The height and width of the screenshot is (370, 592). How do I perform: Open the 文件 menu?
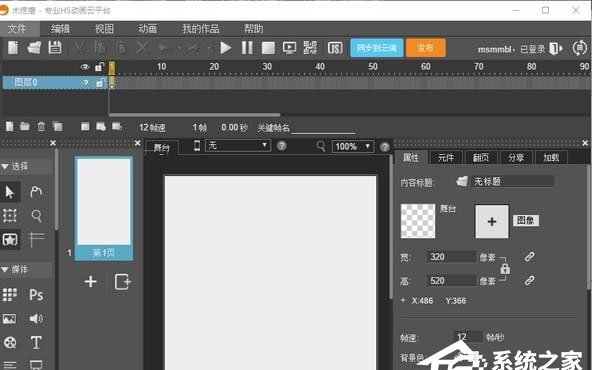point(17,29)
